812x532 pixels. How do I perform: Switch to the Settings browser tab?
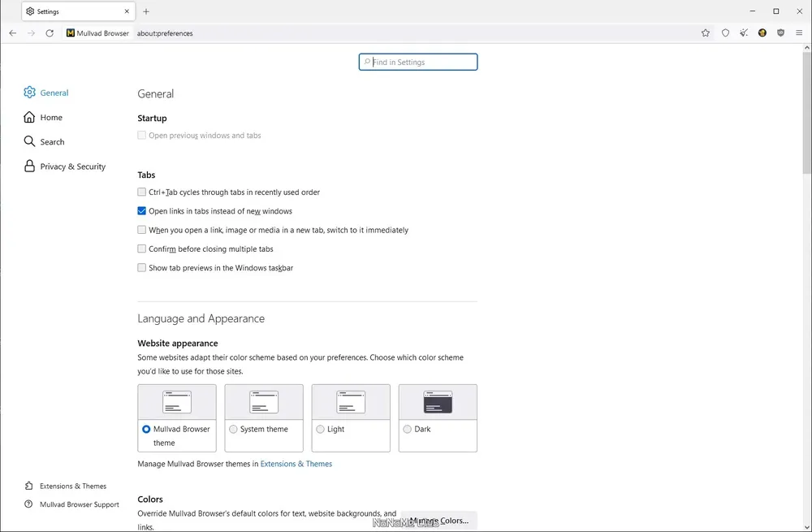tap(78, 11)
